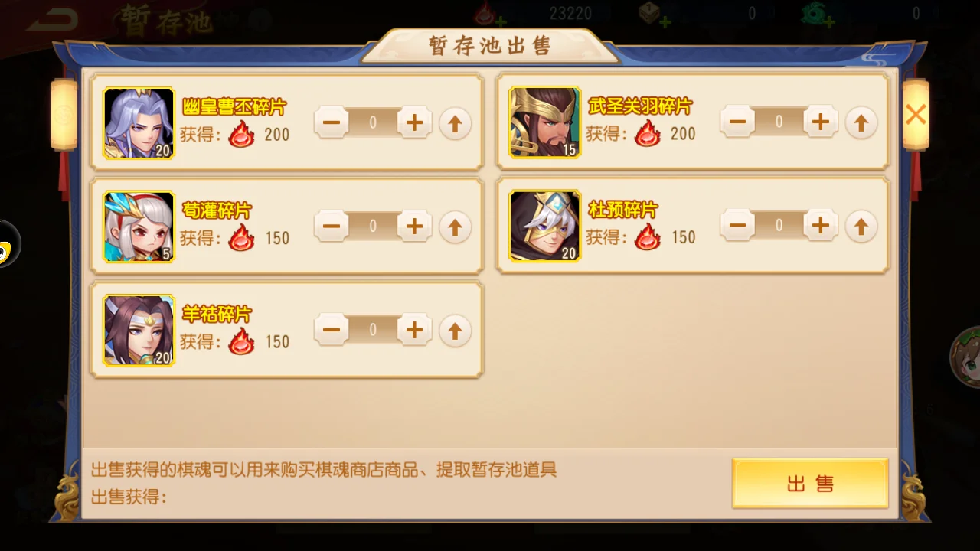Tap the 幽皇曹丕 hero portrait
This screenshot has width=980, height=551.
[x=139, y=123]
